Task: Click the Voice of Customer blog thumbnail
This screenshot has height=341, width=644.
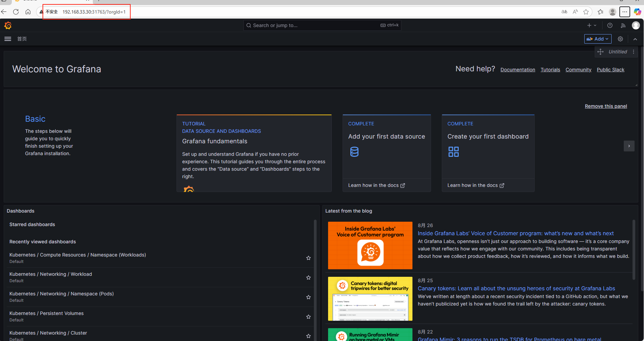Action: click(x=370, y=245)
